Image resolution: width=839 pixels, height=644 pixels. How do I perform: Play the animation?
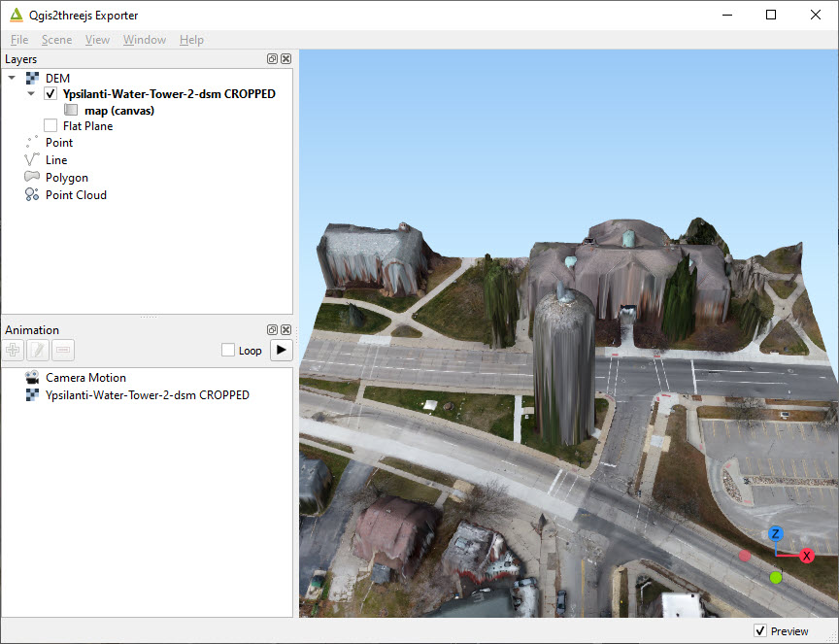pyautogui.click(x=281, y=350)
